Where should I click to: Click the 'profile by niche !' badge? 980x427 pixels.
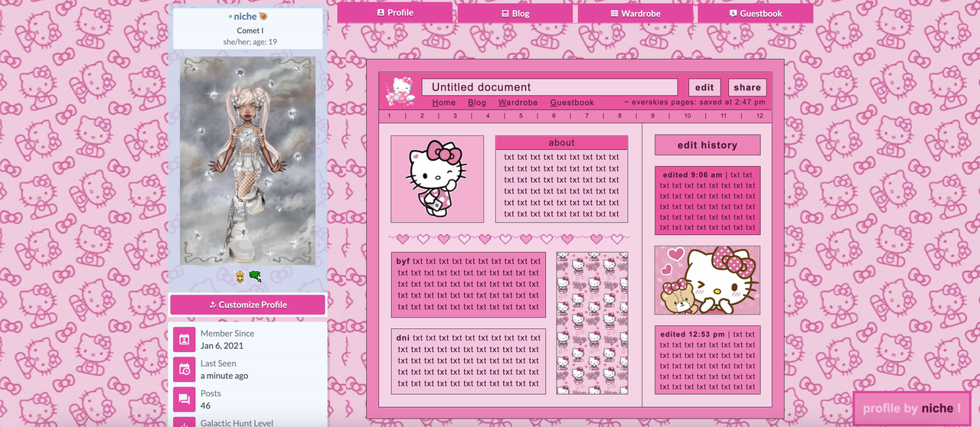pos(912,409)
